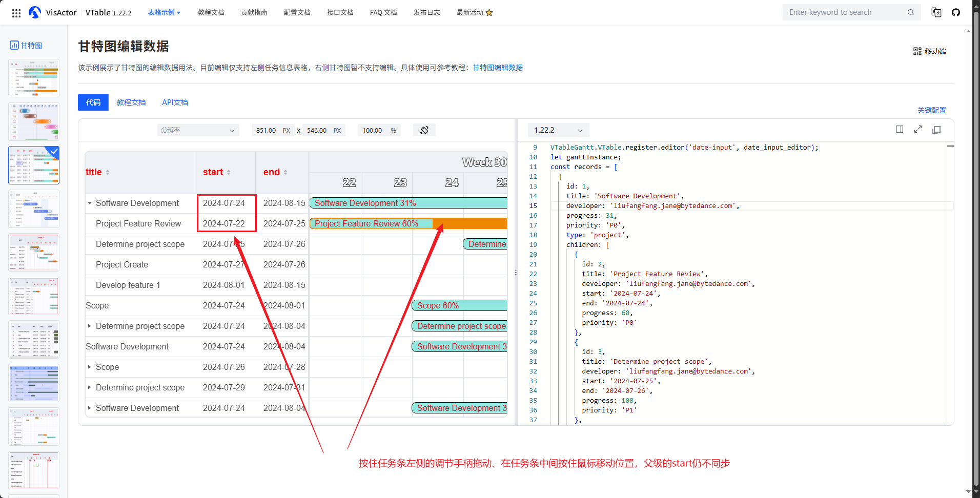
Task: Click the copy code icon
Action: click(936, 130)
